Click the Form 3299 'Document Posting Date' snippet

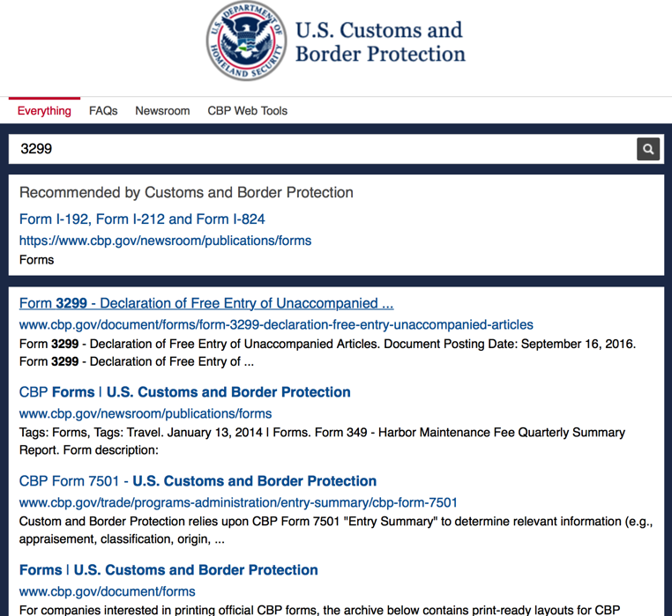tap(327, 353)
